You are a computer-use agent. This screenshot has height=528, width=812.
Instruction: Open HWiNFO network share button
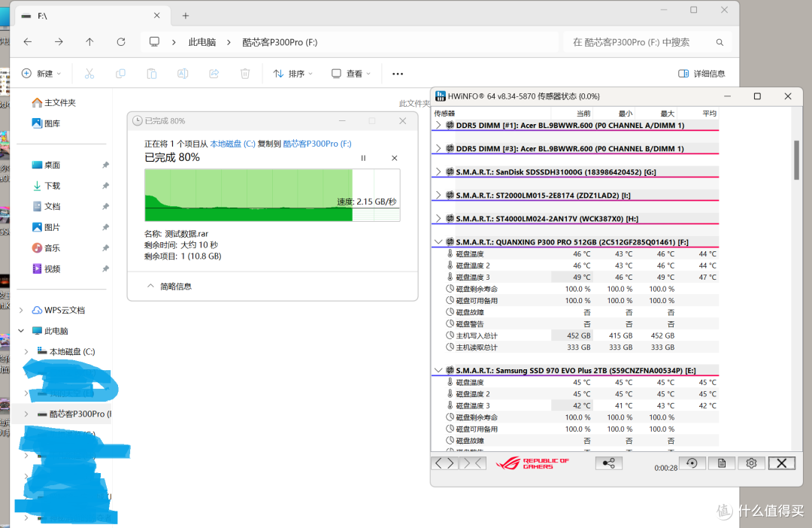tap(608, 463)
